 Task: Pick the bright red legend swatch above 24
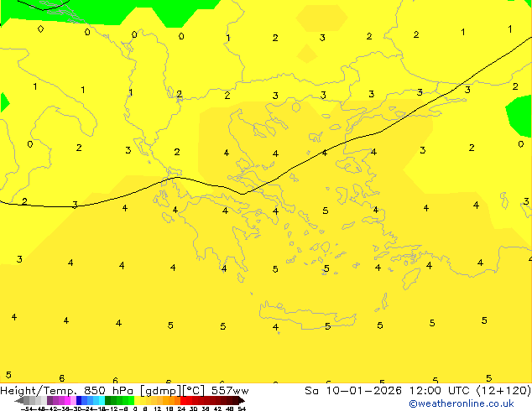tap(183, 400)
